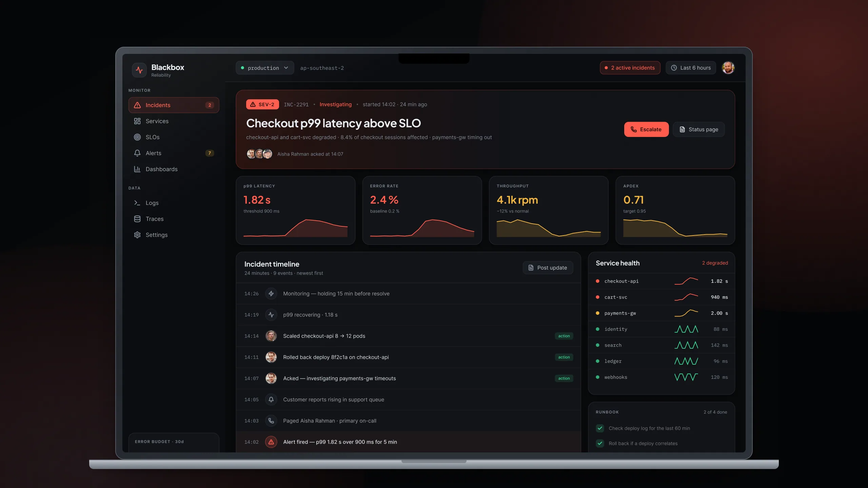
Task: Click the alert triangle icon on the 14:02 event
Action: click(x=271, y=442)
